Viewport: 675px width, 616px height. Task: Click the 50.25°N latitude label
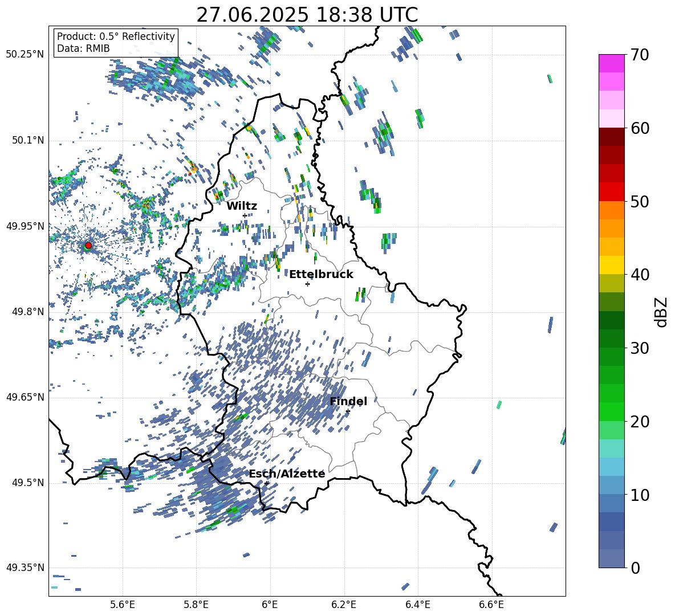(25, 55)
